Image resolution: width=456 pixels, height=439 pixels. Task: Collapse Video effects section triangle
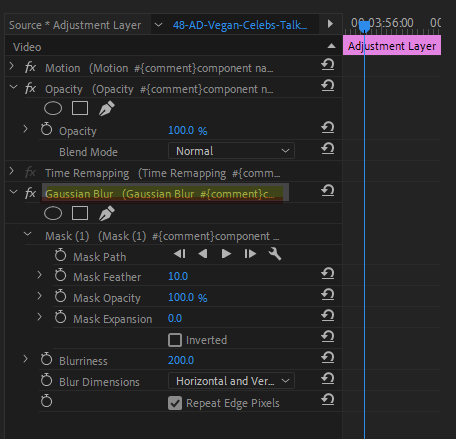pos(331,46)
